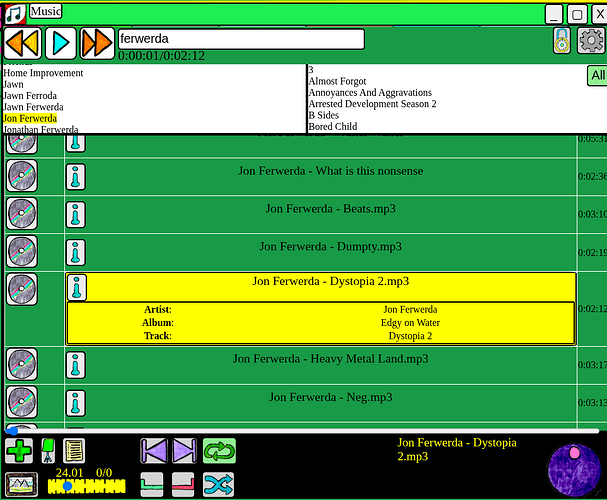Select artist Home Improvement

click(x=43, y=73)
